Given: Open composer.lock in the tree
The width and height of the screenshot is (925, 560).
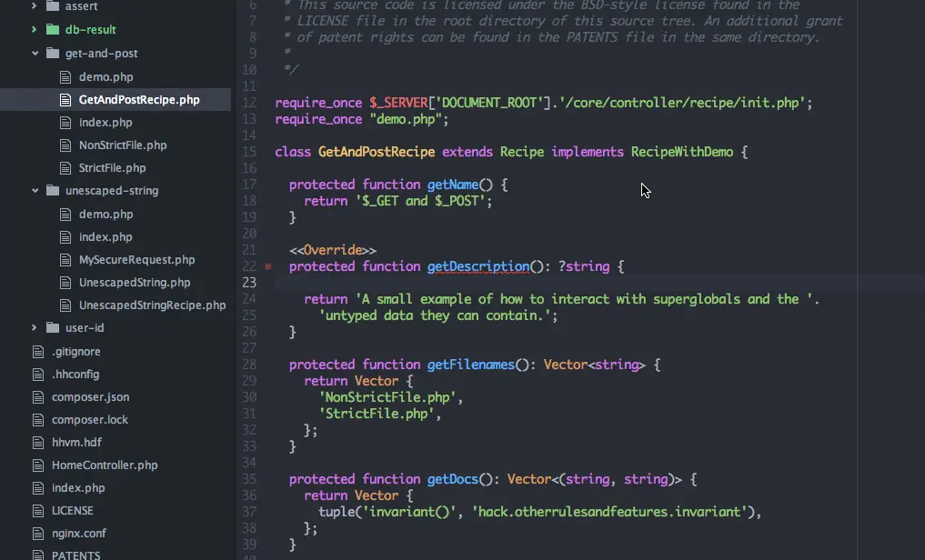Looking at the screenshot, I should [x=90, y=420].
